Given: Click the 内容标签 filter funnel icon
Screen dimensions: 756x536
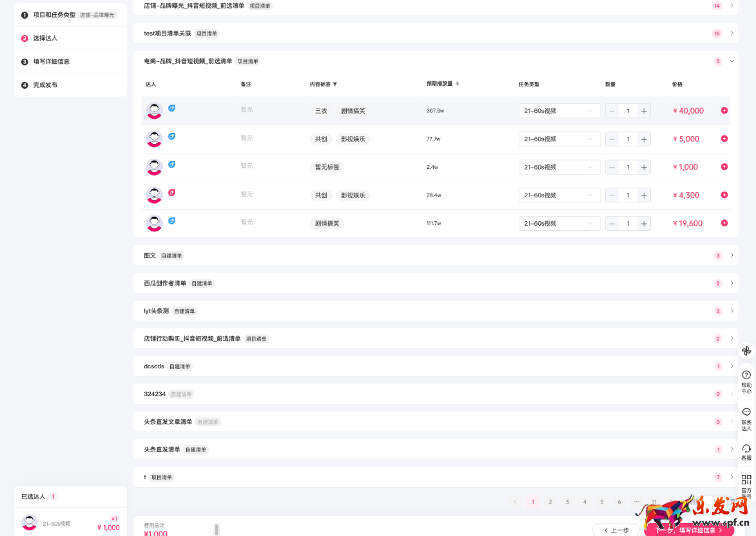Looking at the screenshot, I should point(334,84).
